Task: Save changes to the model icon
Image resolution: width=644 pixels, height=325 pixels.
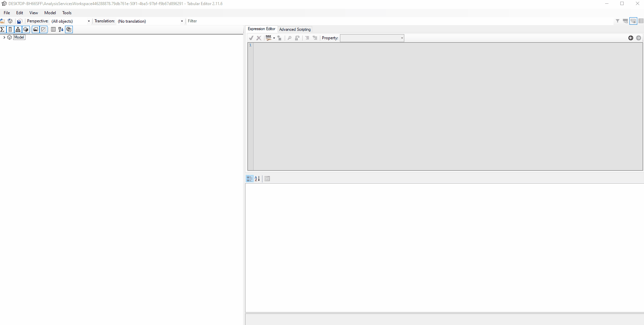Action: [x=19, y=21]
